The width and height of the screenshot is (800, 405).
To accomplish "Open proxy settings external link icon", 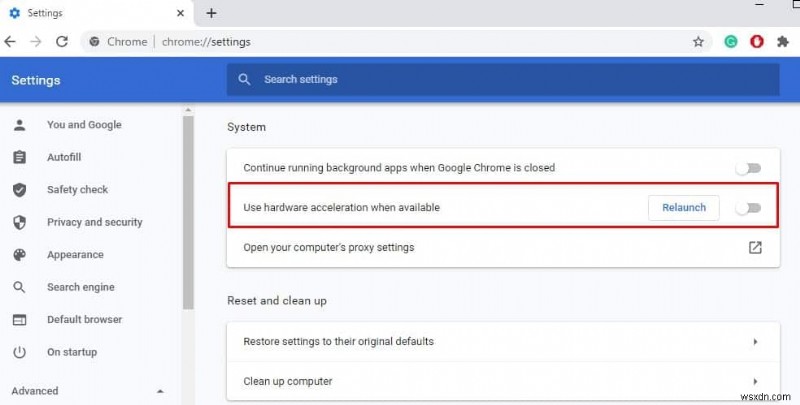I will coord(755,248).
